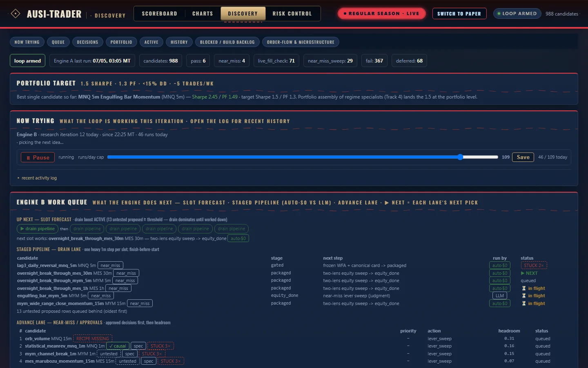The image size is (588, 368).
Task: Click the hourglass icon in the engulfing_bar_mym_5m row
Action: (524, 296)
